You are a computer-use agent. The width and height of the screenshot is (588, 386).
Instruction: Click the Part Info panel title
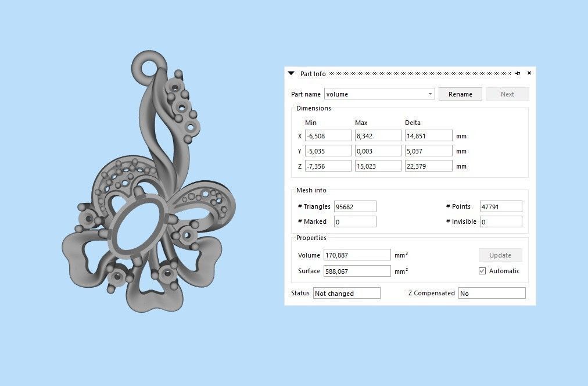pos(313,74)
